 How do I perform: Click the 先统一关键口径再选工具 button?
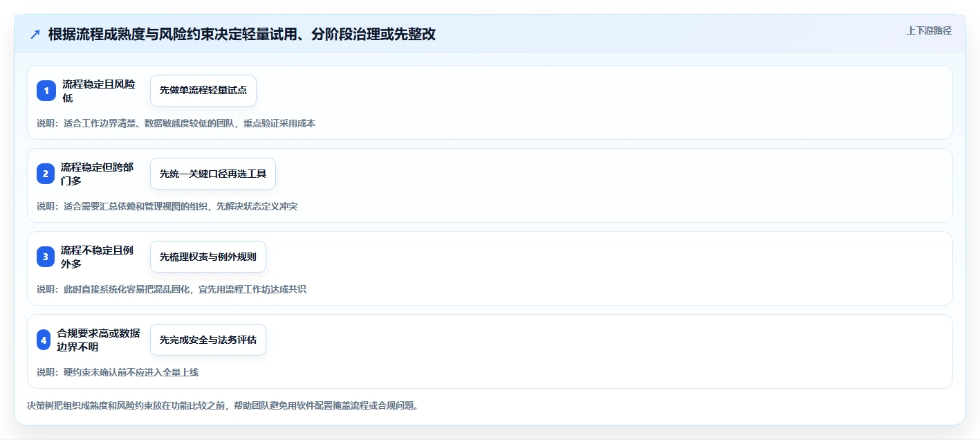coord(213,174)
